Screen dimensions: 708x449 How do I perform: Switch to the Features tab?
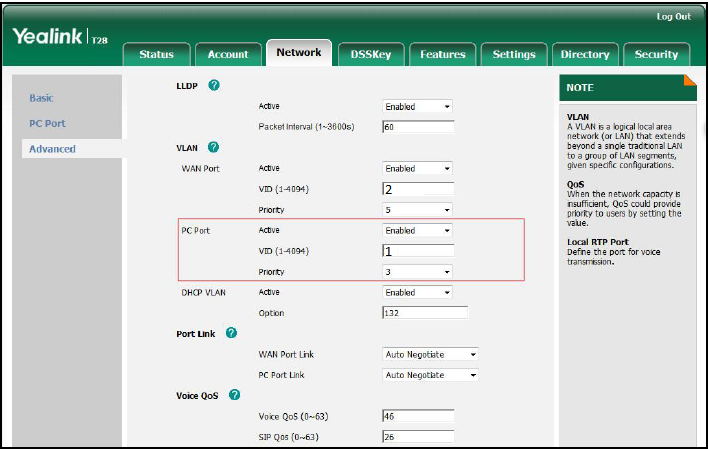[x=442, y=54]
